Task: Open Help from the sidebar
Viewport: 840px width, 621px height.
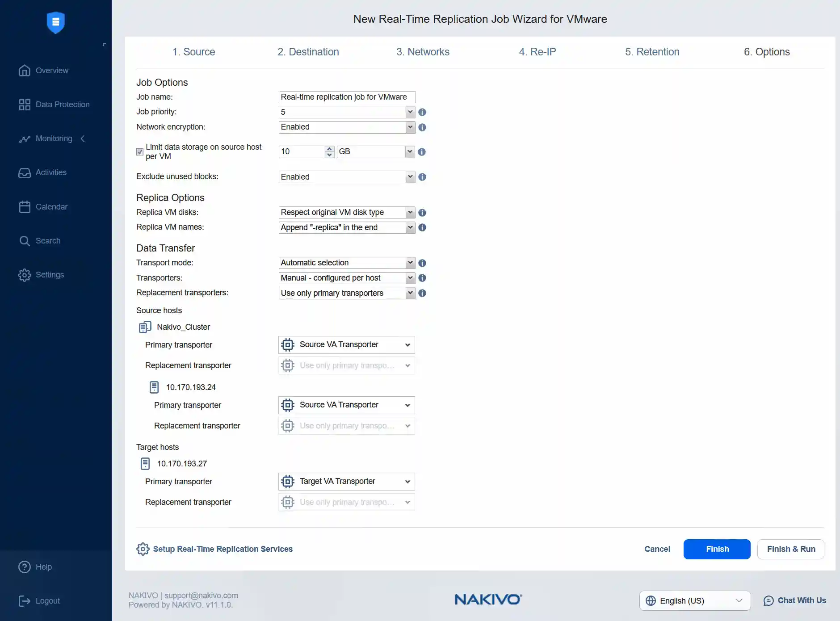Action: coord(44,566)
